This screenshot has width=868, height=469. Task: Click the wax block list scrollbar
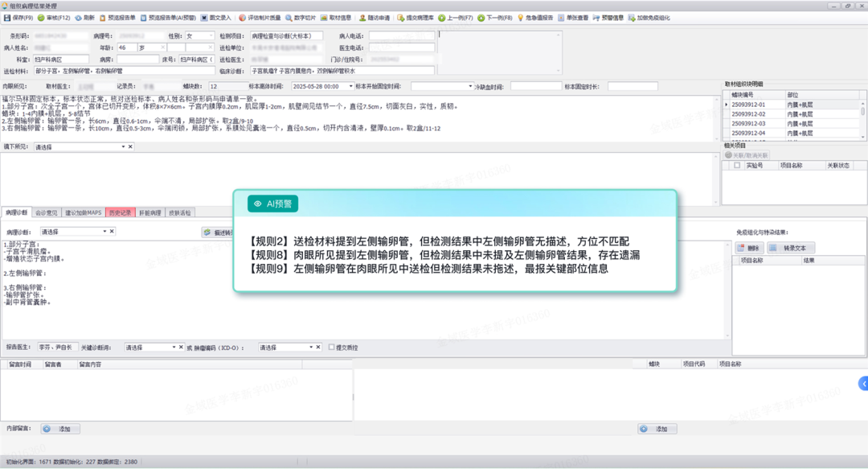pos(862,119)
